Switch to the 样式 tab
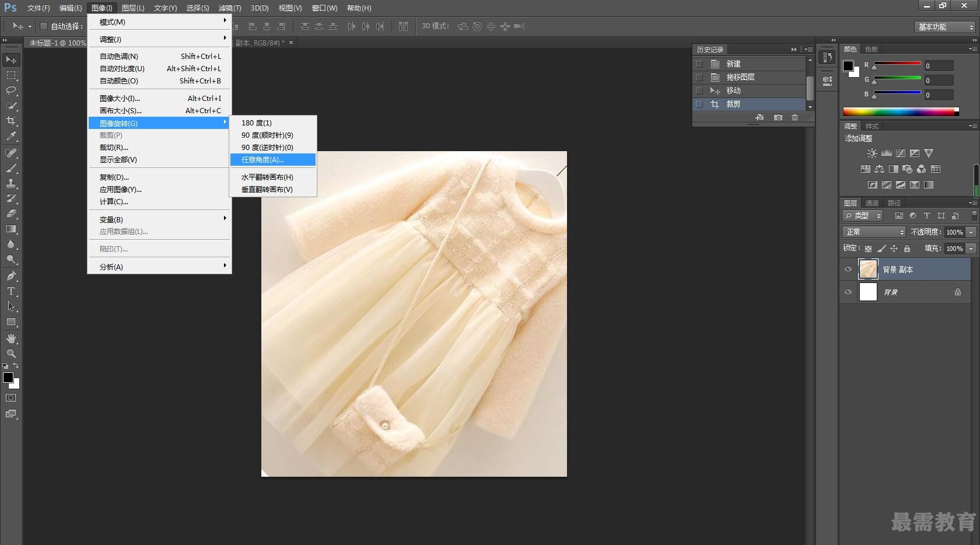Image resolution: width=980 pixels, height=545 pixels. [x=872, y=126]
